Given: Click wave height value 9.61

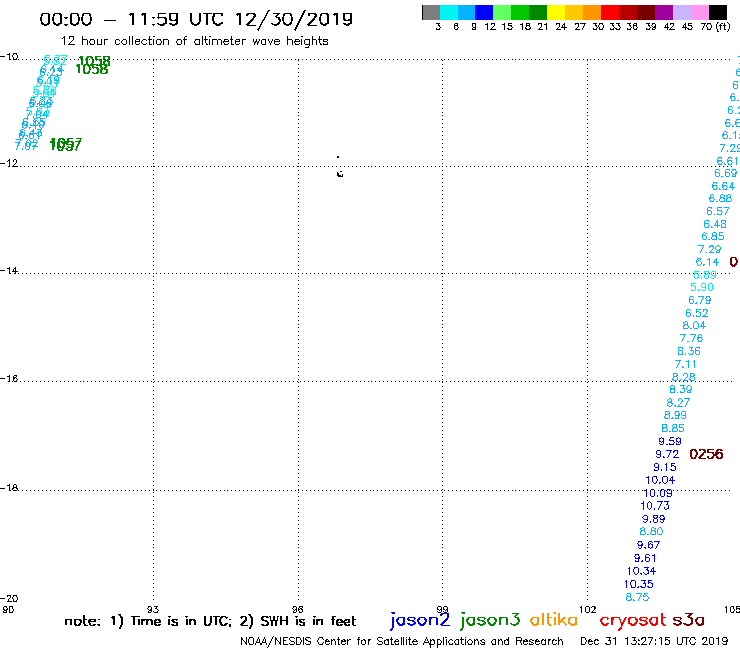Looking at the screenshot, I should pos(645,558).
